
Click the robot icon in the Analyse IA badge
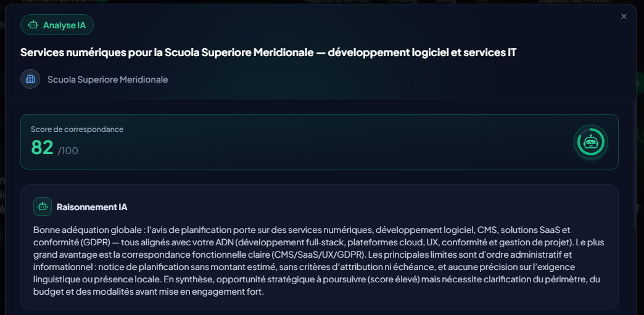point(33,25)
